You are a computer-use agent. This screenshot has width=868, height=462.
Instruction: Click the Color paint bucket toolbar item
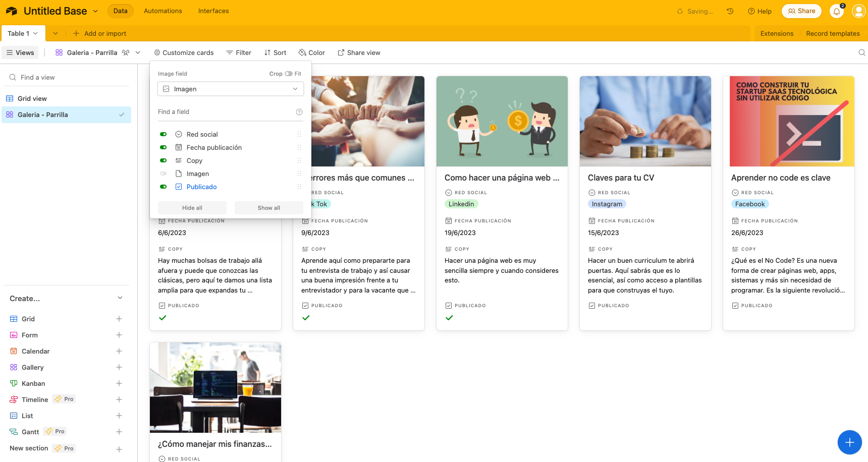[x=311, y=52]
